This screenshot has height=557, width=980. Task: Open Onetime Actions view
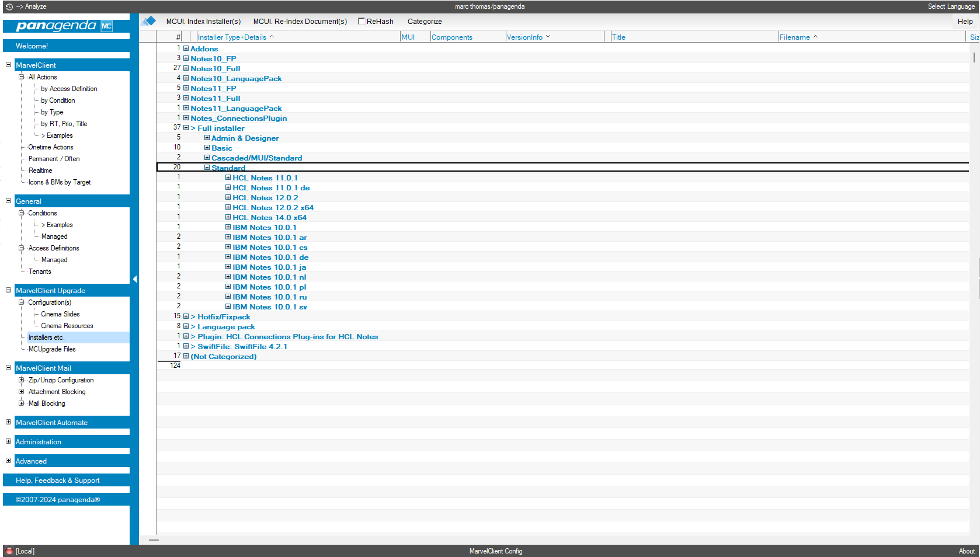(x=51, y=147)
